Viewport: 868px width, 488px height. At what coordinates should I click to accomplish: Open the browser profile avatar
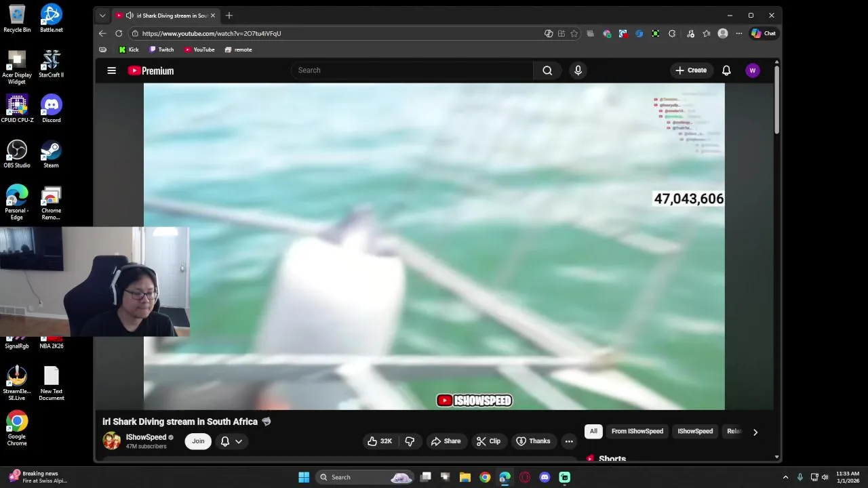[723, 33]
